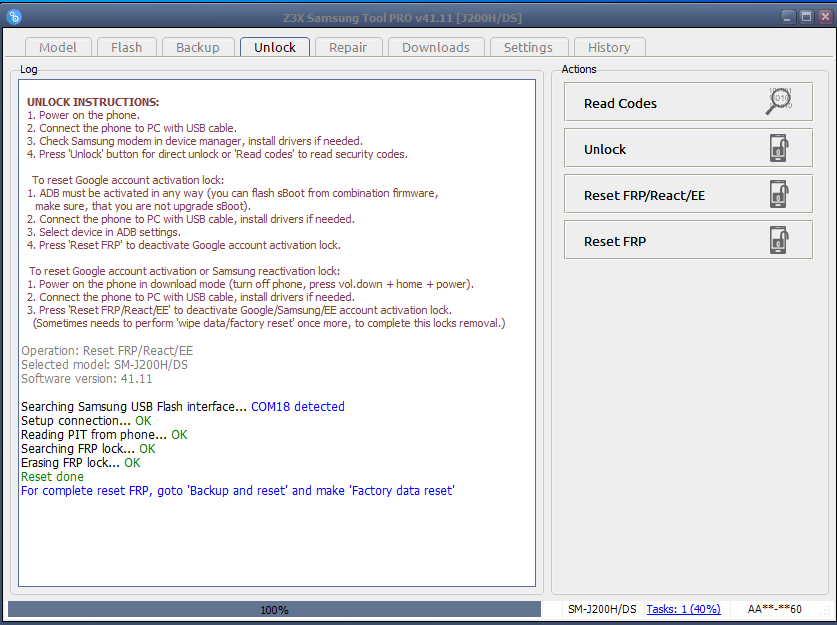Go to the Backup tab

(198, 48)
